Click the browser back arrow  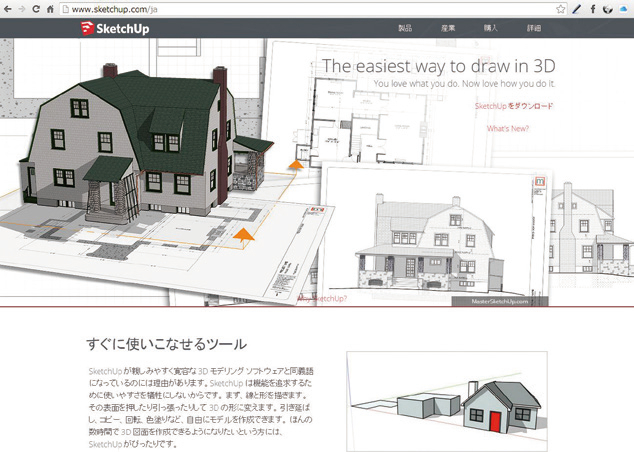point(8,9)
